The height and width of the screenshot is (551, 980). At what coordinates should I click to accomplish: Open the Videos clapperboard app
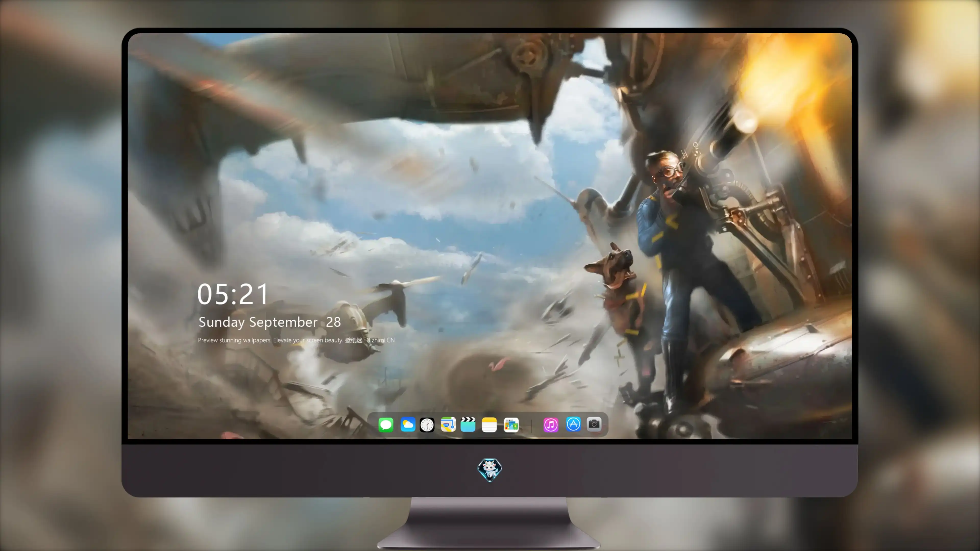click(x=468, y=424)
